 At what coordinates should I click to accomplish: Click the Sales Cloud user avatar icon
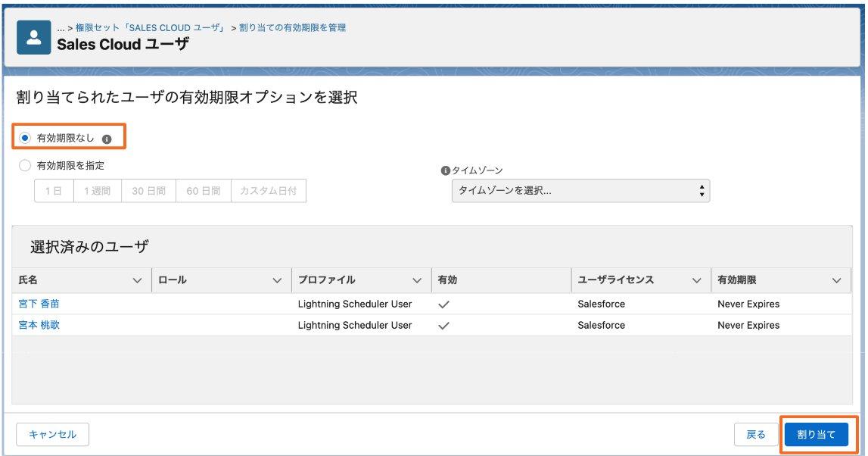[34, 38]
